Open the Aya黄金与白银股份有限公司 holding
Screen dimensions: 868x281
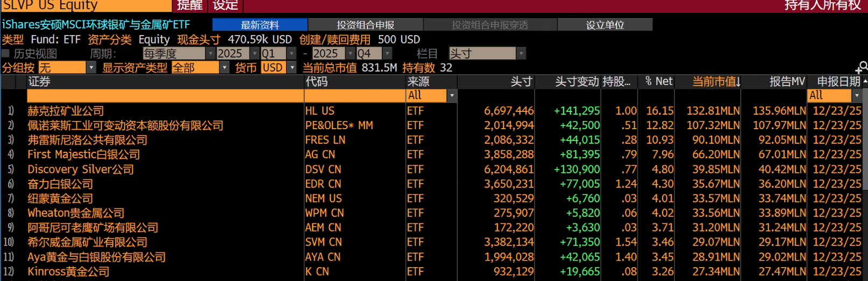(x=96, y=257)
